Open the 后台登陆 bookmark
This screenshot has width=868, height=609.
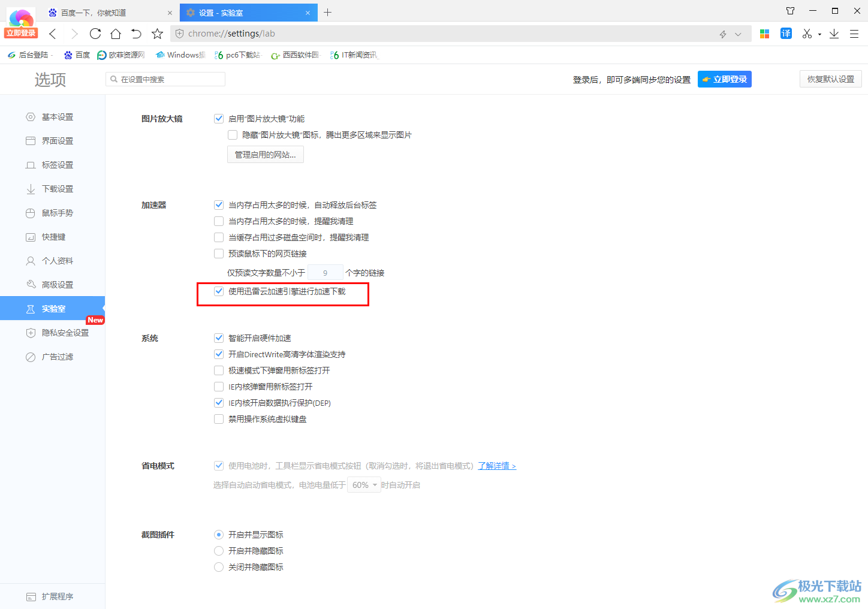(x=29, y=55)
